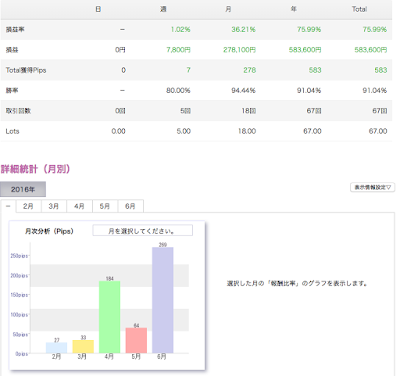The image size is (400, 376).
Task: Click the purple 6月 bar
Action: pos(163,300)
